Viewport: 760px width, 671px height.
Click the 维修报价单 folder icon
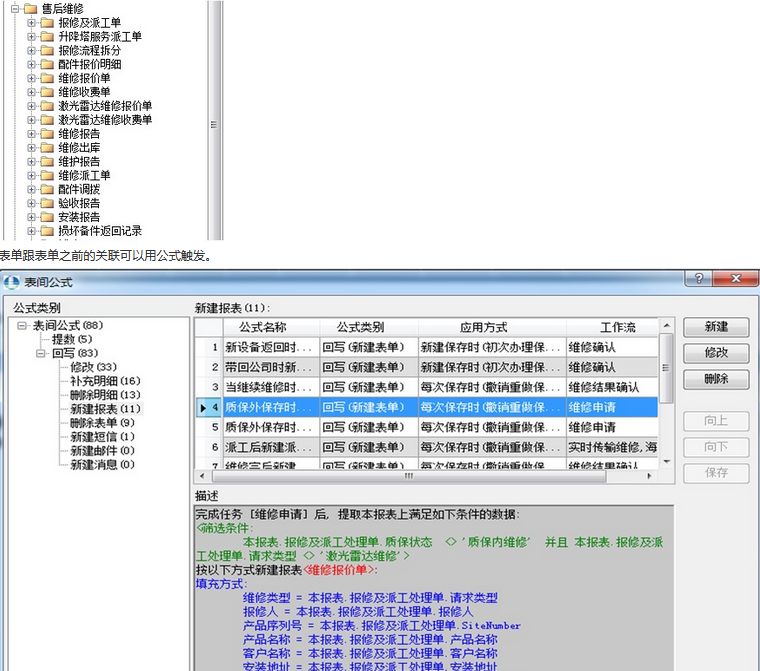click(x=47, y=78)
